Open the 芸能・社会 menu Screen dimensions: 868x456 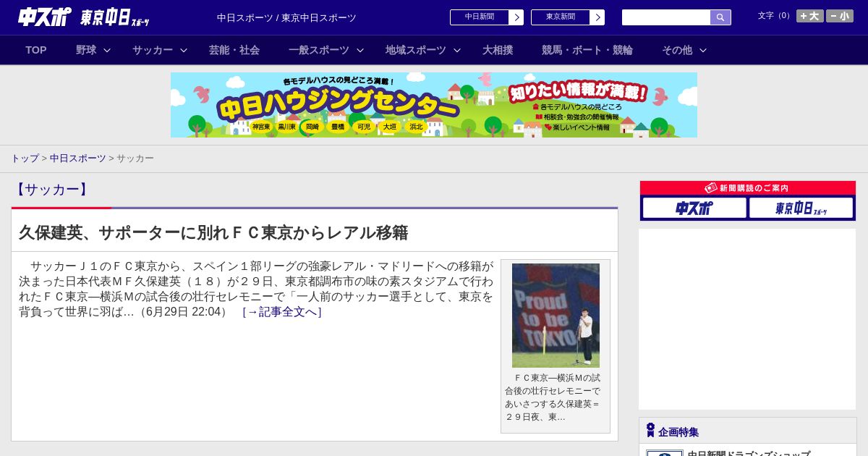click(x=234, y=50)
